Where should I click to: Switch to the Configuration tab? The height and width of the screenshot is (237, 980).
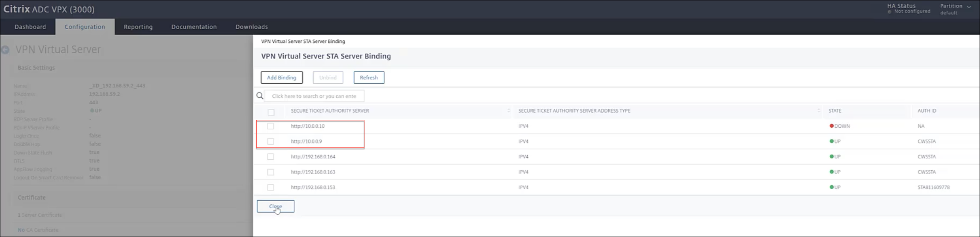(85, 27)
